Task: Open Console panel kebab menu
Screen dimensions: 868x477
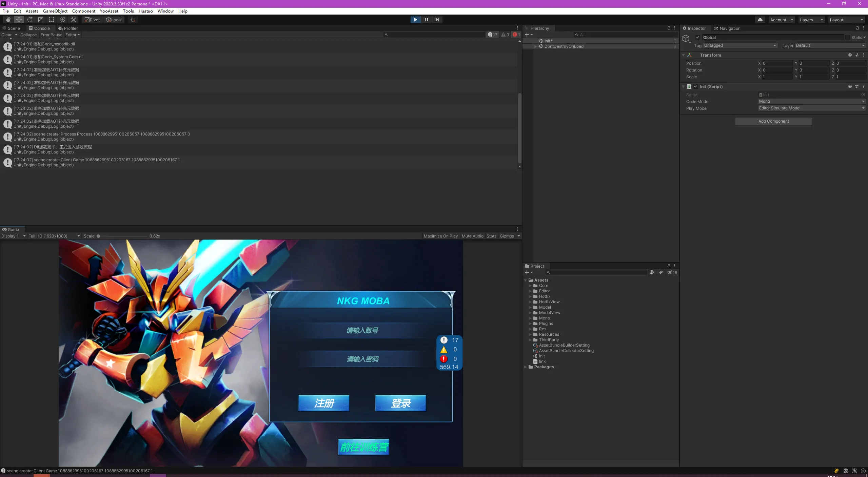Action: [x=517, y=28]
